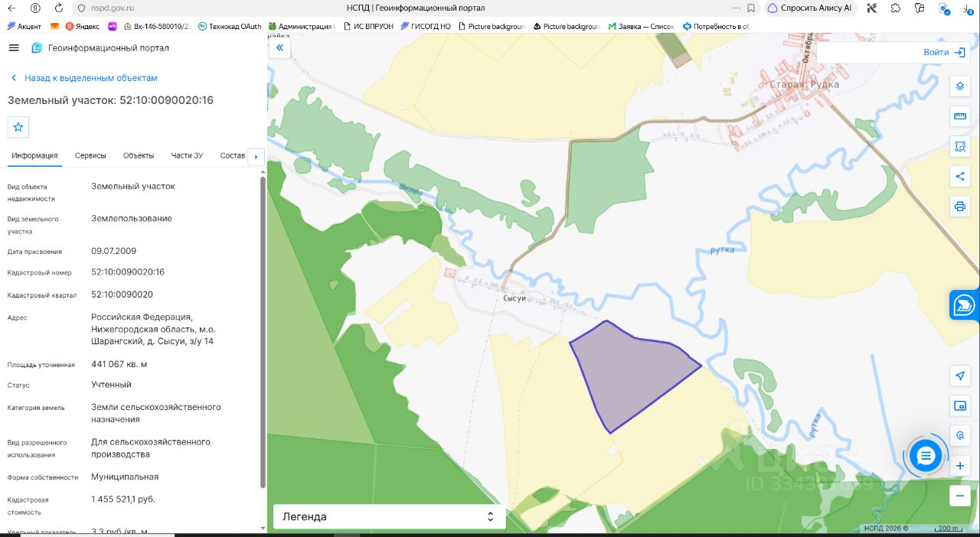
Task: Select the ruler measurement tool
Action: click(960, 116)
